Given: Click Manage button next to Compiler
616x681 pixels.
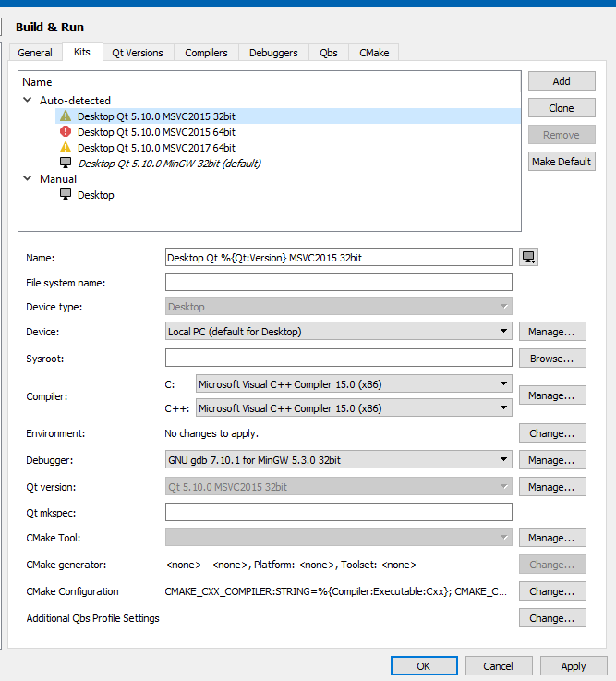Looking at the screenshot, I should tap(552, 395).
